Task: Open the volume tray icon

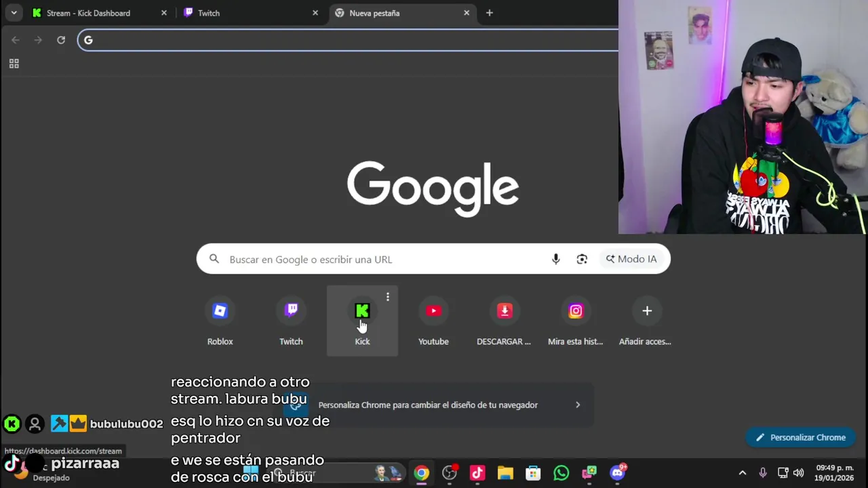Action: click(799, 473)
